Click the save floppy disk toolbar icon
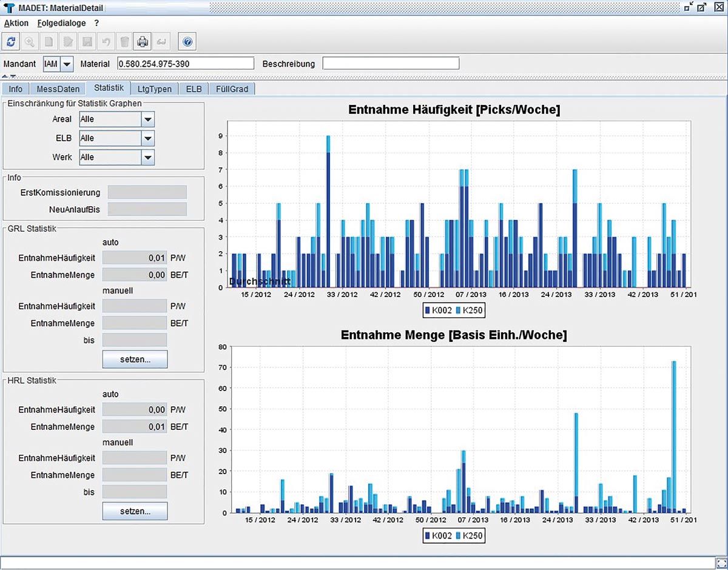The image size is (728, 570). click(x=87, y=42)
